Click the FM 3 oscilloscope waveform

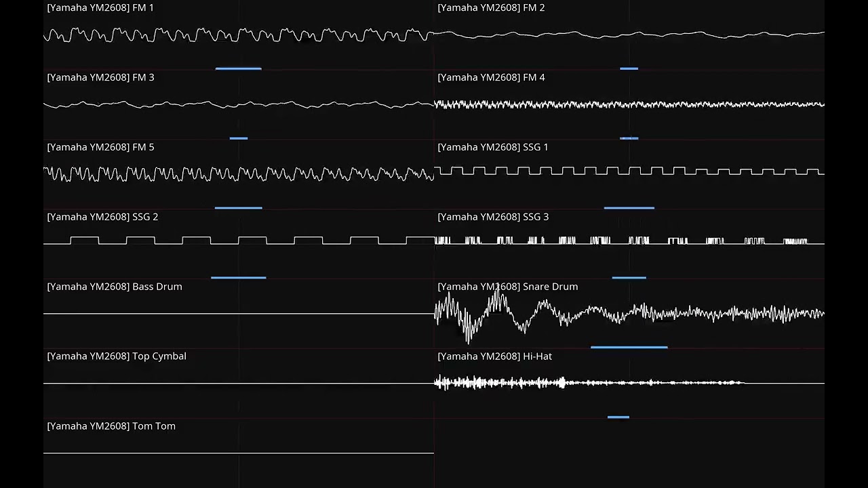pos(239,104)
